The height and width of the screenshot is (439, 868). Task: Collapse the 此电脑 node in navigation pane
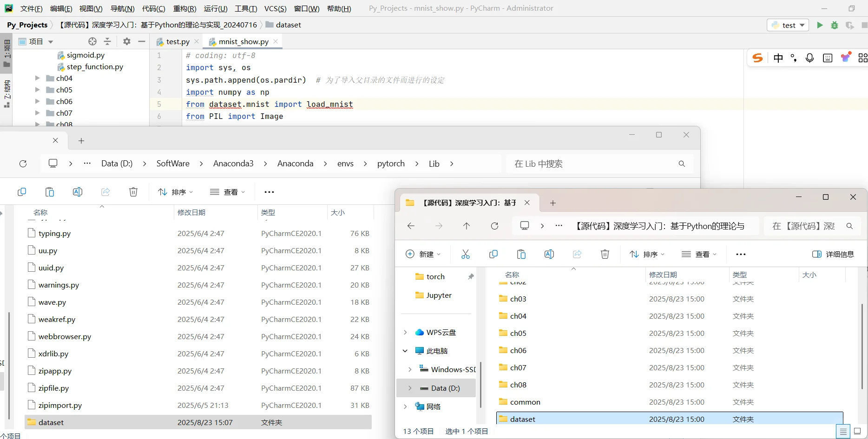[x=405, y=351]
